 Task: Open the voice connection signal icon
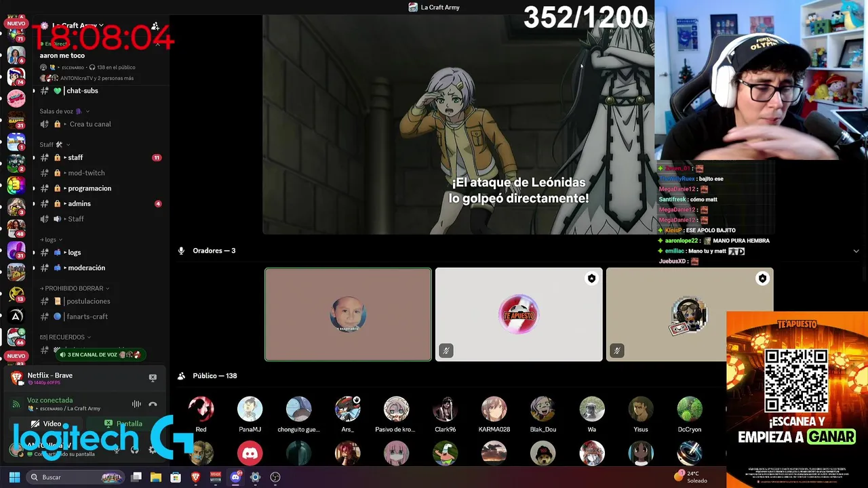coord(16,404)
